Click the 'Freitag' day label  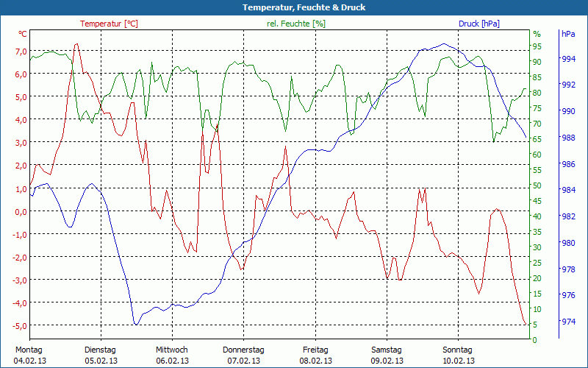coord(315,350)
